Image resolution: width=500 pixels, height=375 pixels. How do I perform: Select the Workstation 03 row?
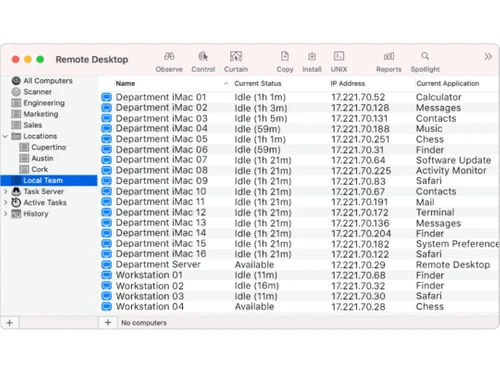(299, 296)
